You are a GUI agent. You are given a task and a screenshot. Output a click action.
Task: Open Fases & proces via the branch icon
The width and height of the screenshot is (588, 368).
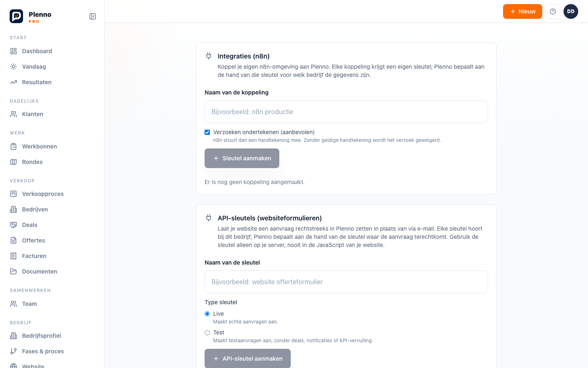pyautogui.click(x=13, y=351)
